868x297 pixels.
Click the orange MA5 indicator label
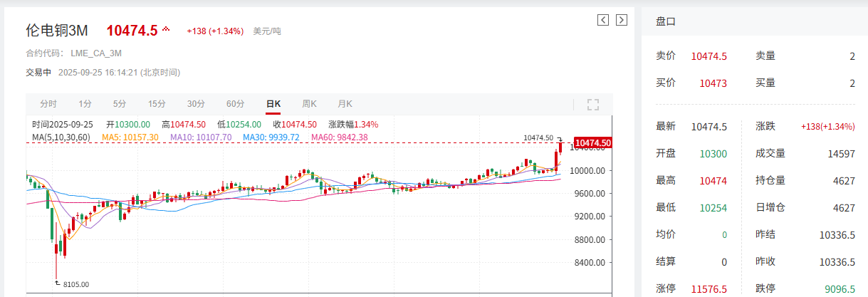[x=130, y=137]
